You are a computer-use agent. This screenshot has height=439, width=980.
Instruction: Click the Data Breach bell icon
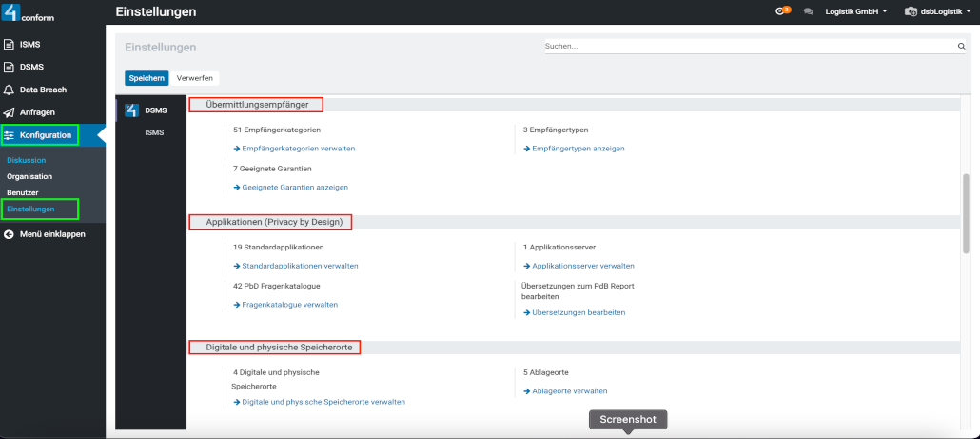[x=10, y=90]
